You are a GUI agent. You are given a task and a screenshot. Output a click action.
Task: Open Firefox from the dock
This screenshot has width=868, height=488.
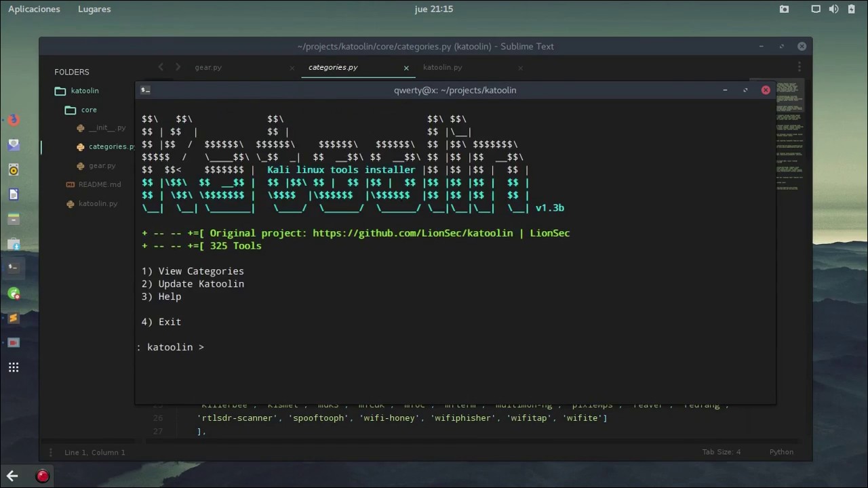click(x=14, y=120)
